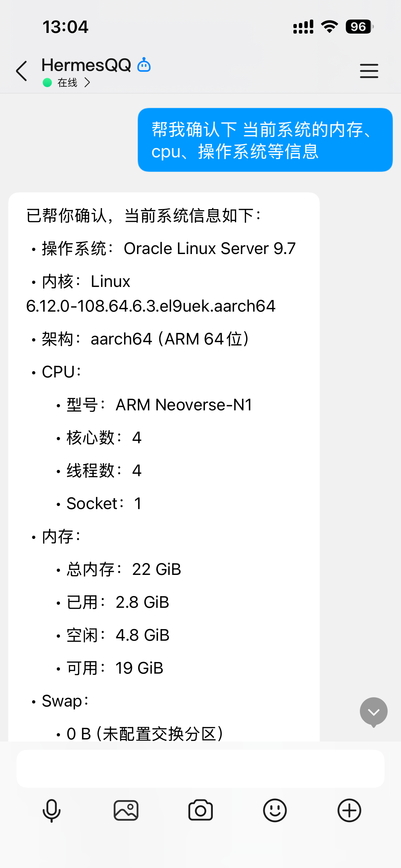
Task: Tap the kernel version 6.12.0-108.64.6.3.el9uek.aarch64 text
Action: coord(151,306)
